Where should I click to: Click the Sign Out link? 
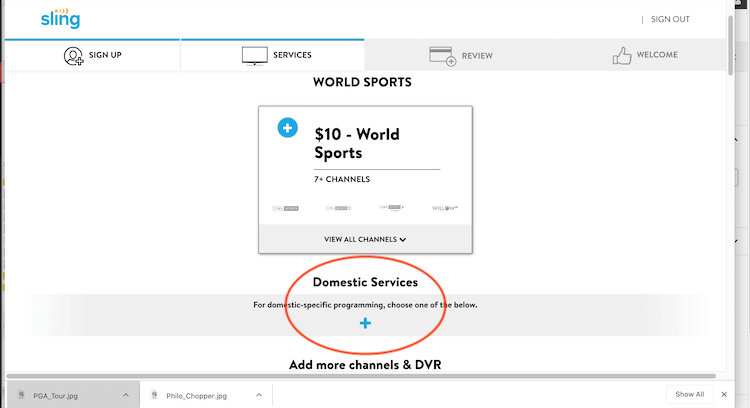(x=670, y=19)
